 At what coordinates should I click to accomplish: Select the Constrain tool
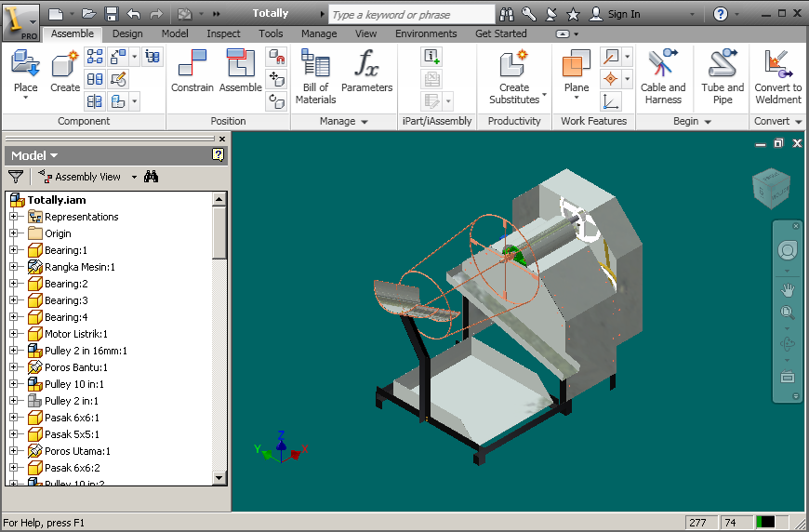point(192,72)
